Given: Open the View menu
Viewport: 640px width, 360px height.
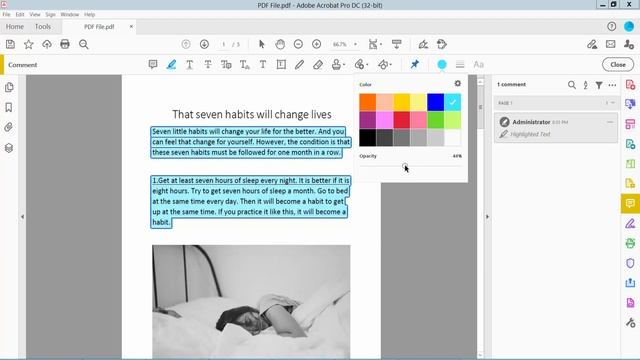Looking at the screenshot, I should 35,14.
